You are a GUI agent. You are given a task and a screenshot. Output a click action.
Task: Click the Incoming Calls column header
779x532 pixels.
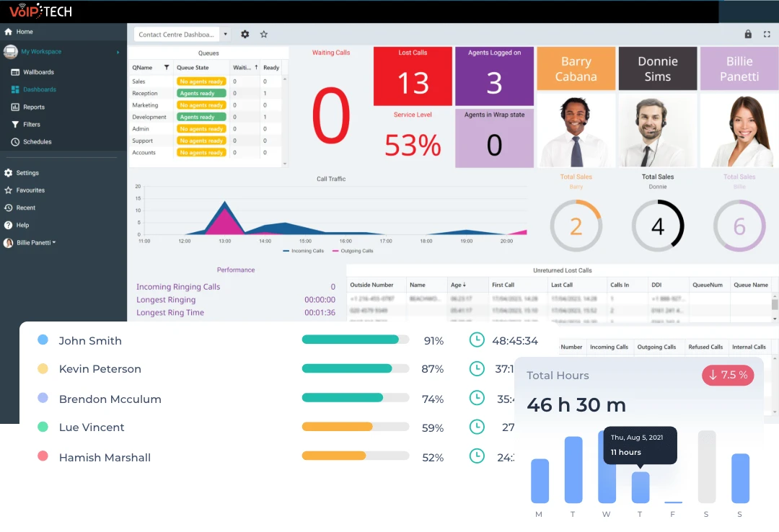click(609, 347)
